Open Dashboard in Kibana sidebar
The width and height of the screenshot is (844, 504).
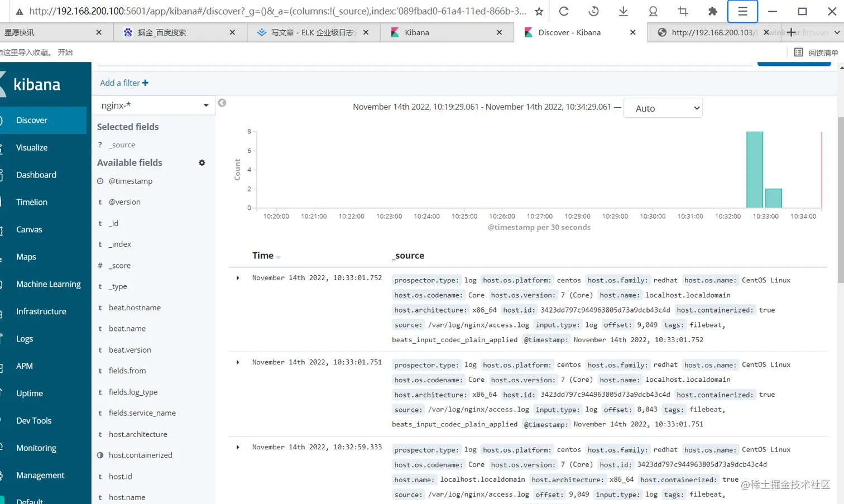(36, 175)
